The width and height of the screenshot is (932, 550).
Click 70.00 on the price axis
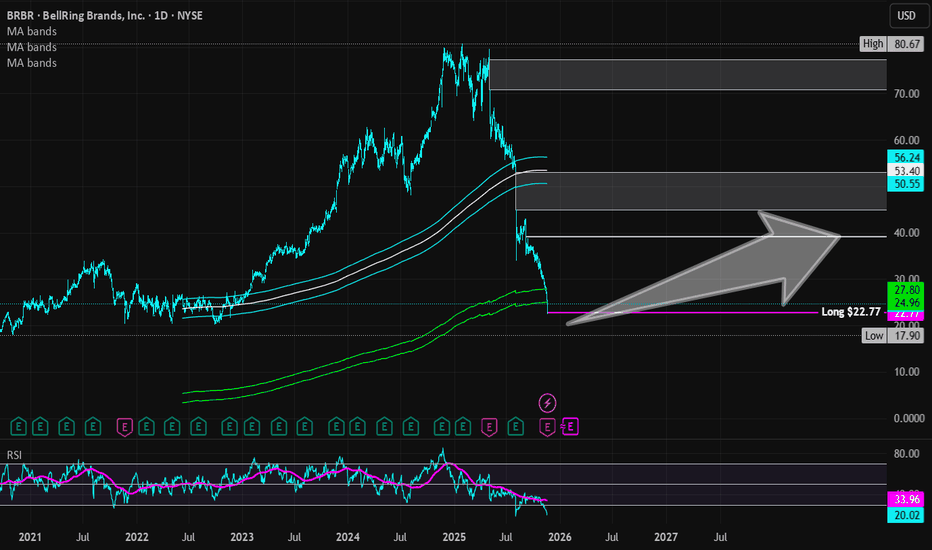pyautogui.click(x=906, y=94)
